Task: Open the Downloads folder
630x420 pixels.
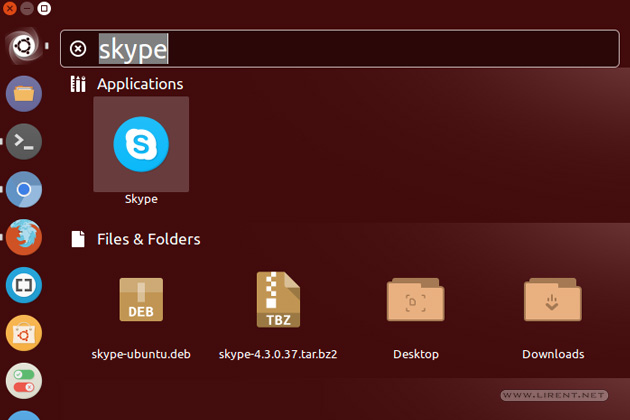Action: [x=553, y=299]
